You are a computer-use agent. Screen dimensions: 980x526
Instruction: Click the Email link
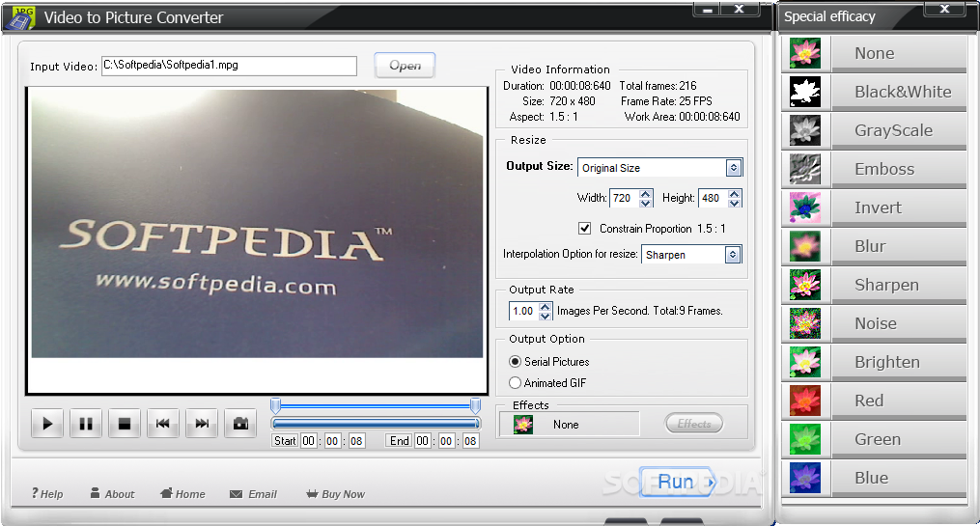(253, 494)
